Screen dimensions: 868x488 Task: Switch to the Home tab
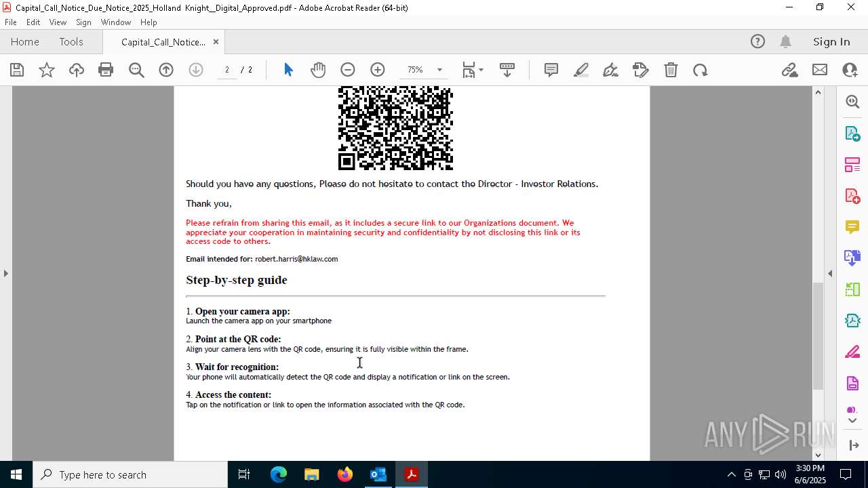(25, 42)
